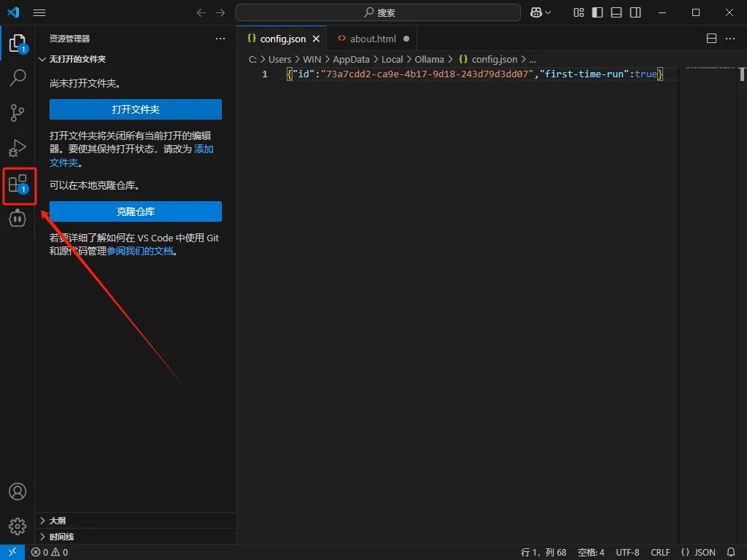Open the Search view icon

click(18, 77)
